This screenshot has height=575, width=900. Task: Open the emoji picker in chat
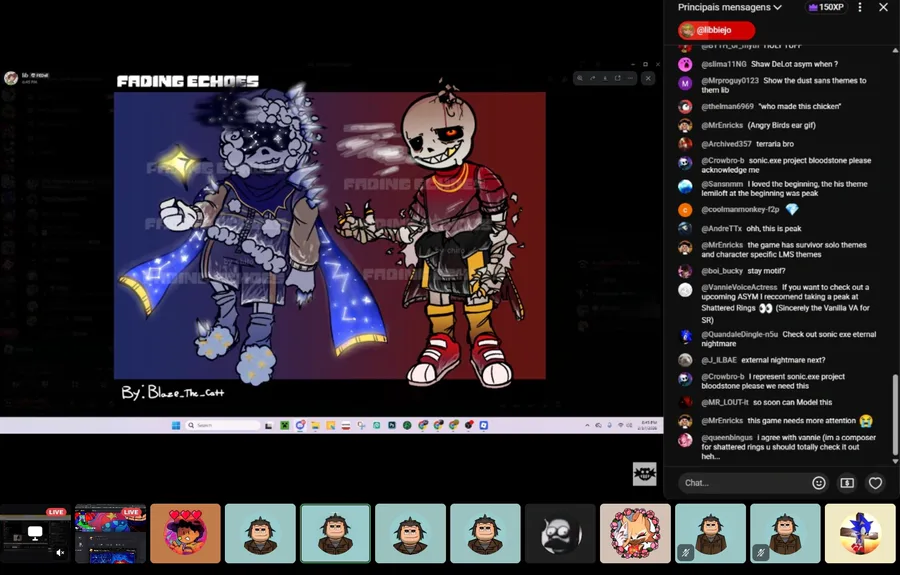tap(818, 483)
